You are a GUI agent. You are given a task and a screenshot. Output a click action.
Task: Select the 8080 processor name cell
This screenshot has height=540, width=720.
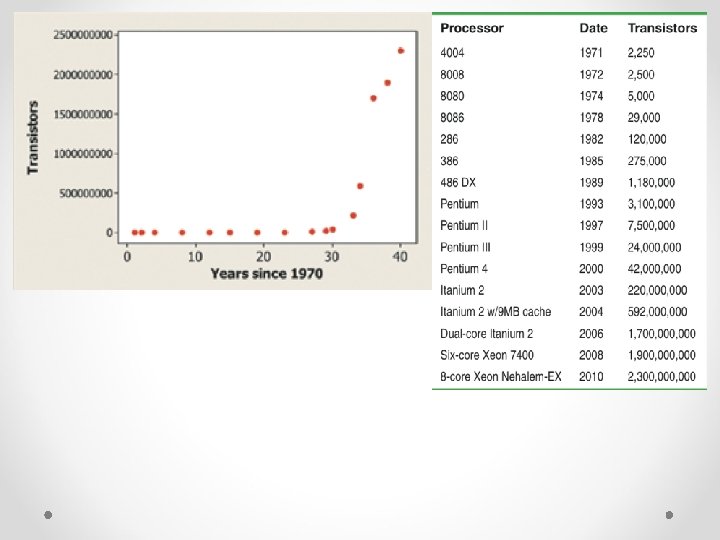tap(452, 96)
